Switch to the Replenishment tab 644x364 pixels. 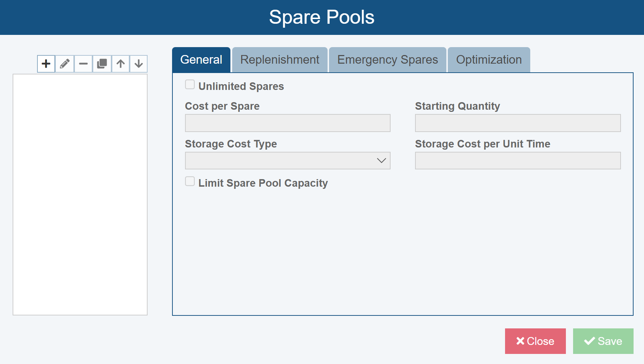pos(280,60)
